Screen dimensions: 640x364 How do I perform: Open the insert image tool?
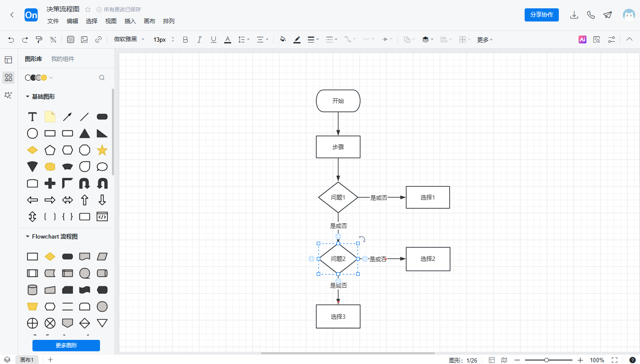(84, 39)
